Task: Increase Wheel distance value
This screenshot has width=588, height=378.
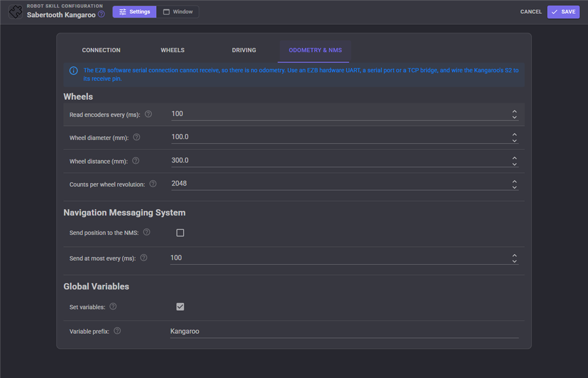Action: tap(514, 158)
